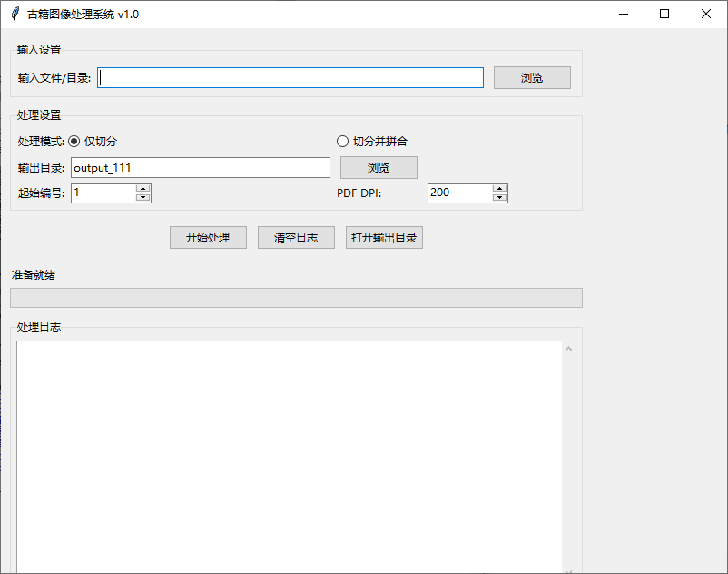
Task: Decrement 起始编号 using its down arrow
Action: coord(143,197)
